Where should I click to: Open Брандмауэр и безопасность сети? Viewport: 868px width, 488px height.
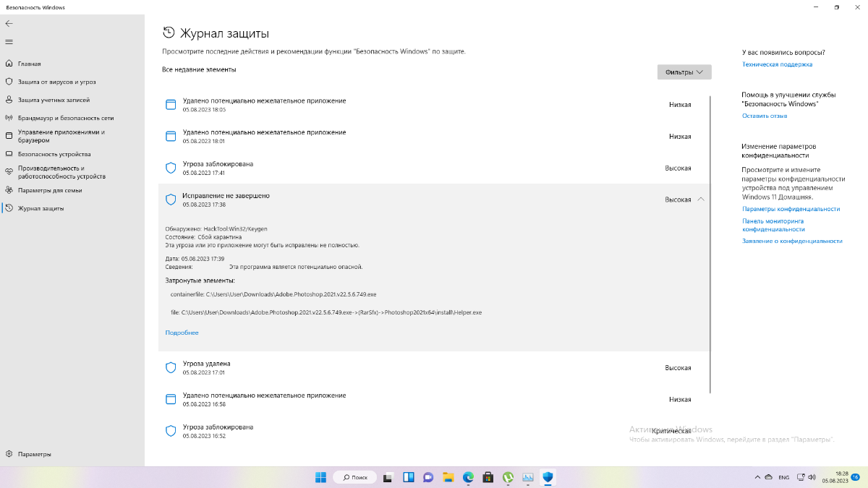point(66,118)
